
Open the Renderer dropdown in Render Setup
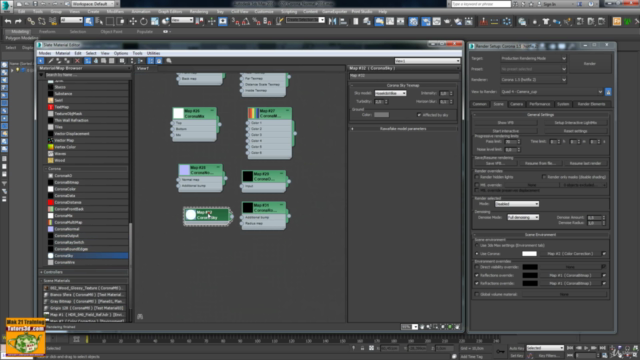coord(533,80)
